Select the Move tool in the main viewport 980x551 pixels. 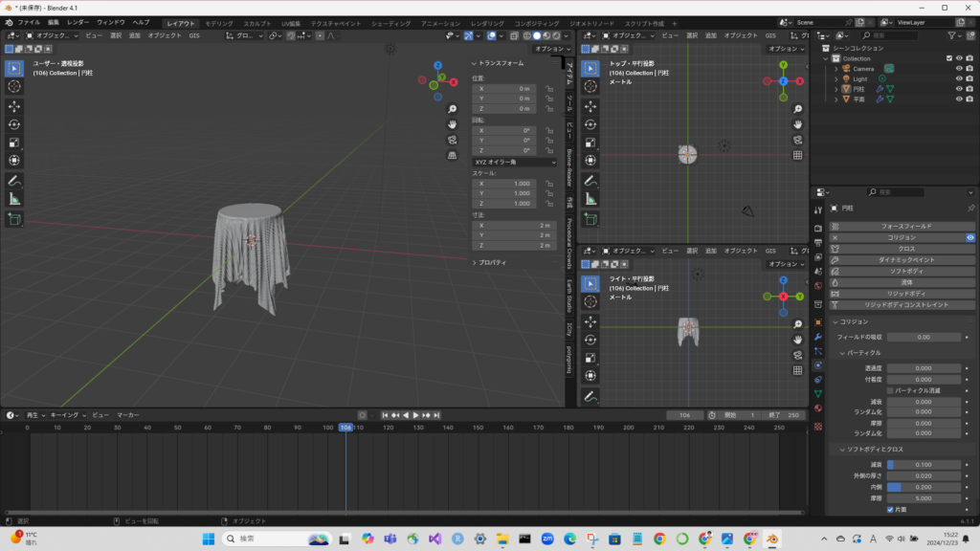[14, 106]
